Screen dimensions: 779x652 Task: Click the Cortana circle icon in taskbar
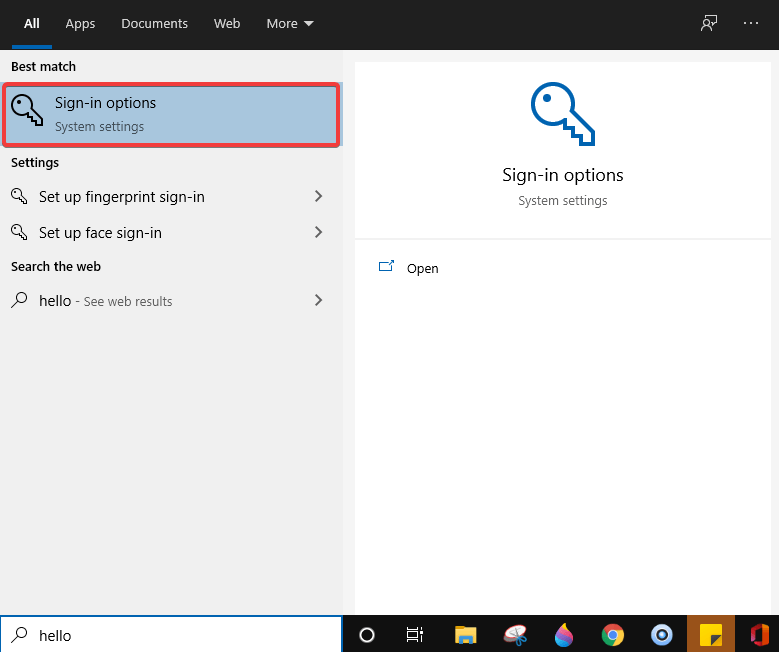(x=367, y=635)
